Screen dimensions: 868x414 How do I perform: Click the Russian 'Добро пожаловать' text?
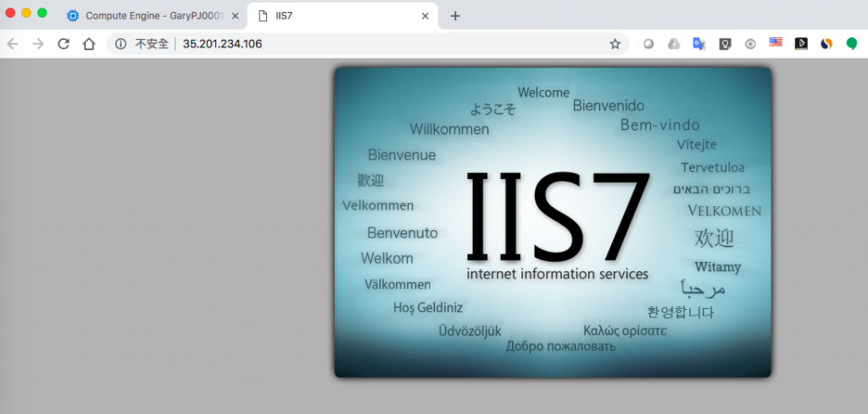[561, 347]
